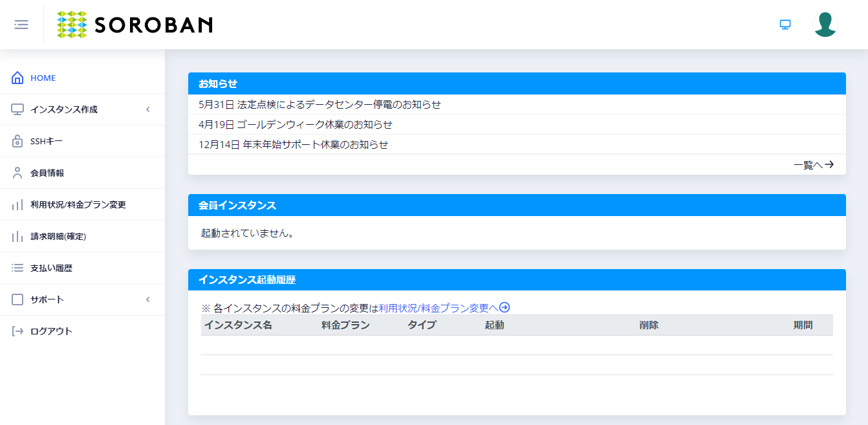Click the 起動されていません。 message
Viewport: 868px width, 425px height.
pos(248,233)
